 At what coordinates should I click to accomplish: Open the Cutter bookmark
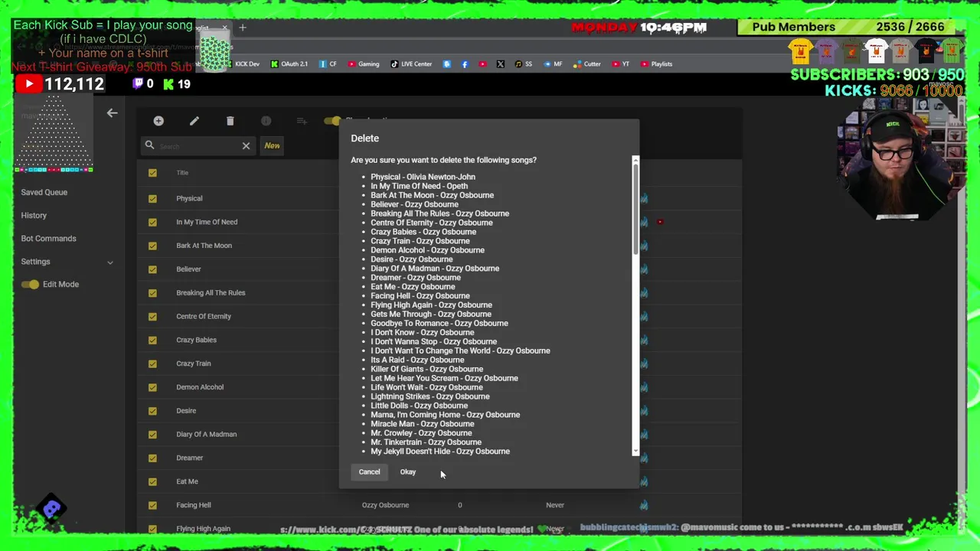(x=587, y=64)
